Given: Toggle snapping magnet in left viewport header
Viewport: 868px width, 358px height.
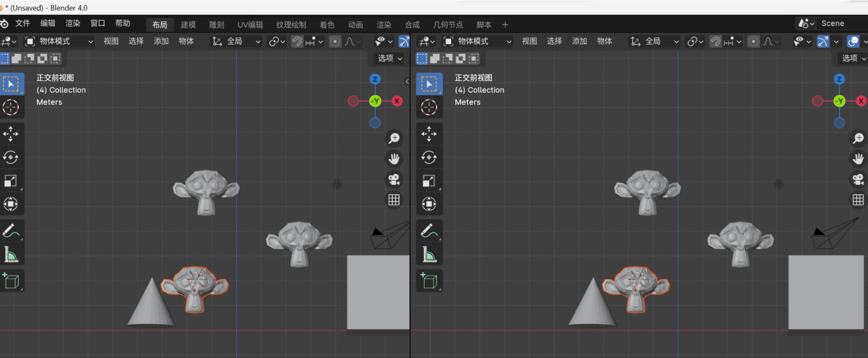Looking at the screenshot, I should click(297, 41).
